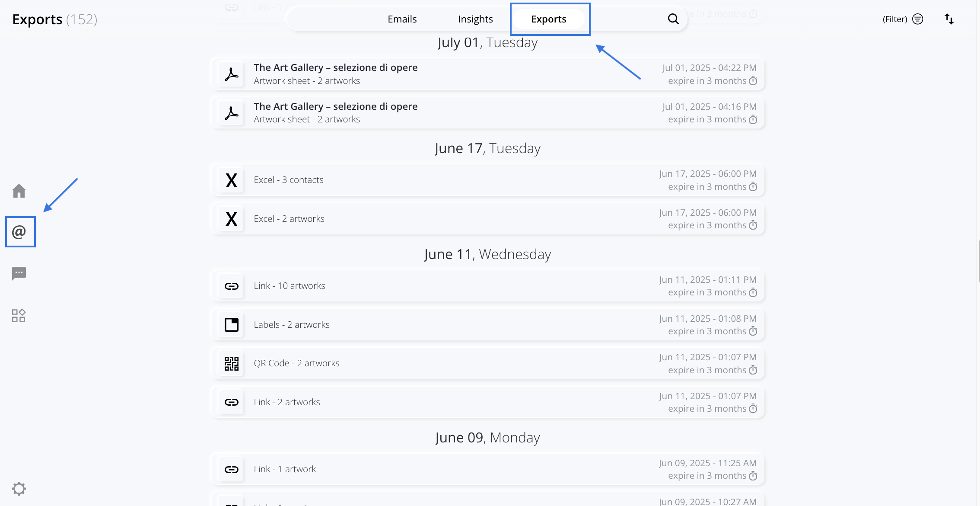
Task: Open the apps grid sidebar icon
Action: 19,315
